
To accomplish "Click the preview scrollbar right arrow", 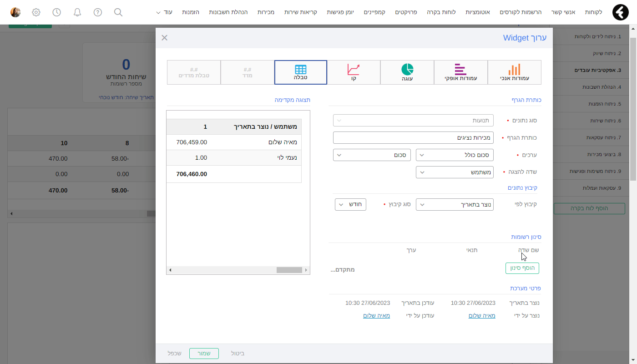I will pyautogui.click(x=306, y=270).
